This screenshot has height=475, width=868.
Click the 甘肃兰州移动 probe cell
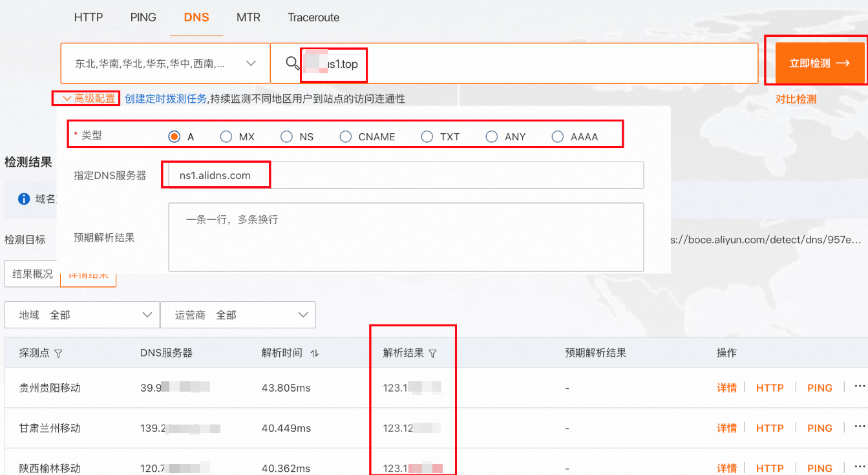tap(50, 428)
